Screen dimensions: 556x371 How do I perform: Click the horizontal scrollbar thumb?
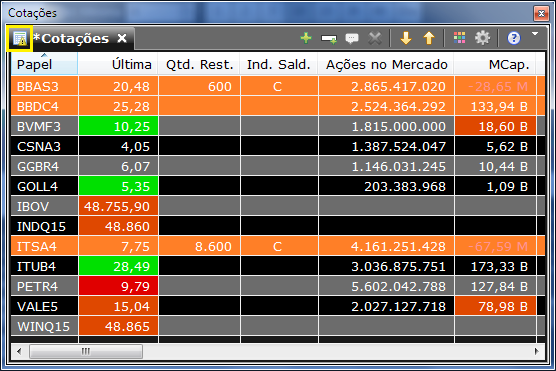[x=86, y=351]
